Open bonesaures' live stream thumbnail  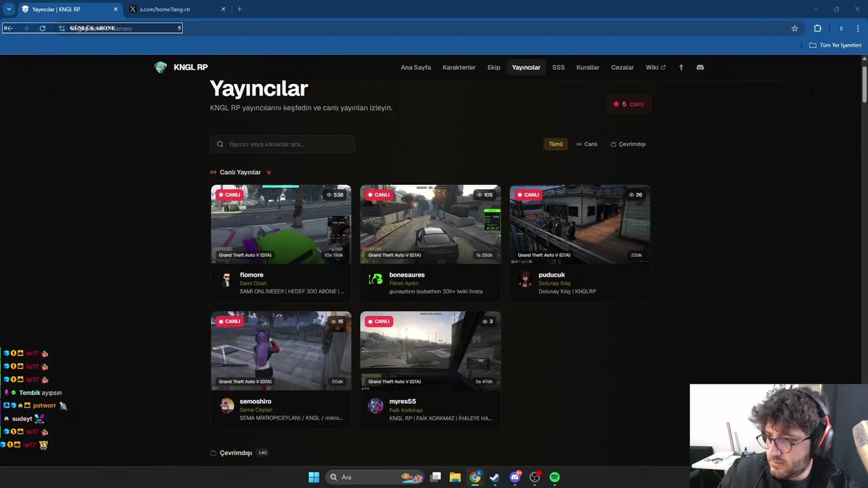[x=431, y=224]
